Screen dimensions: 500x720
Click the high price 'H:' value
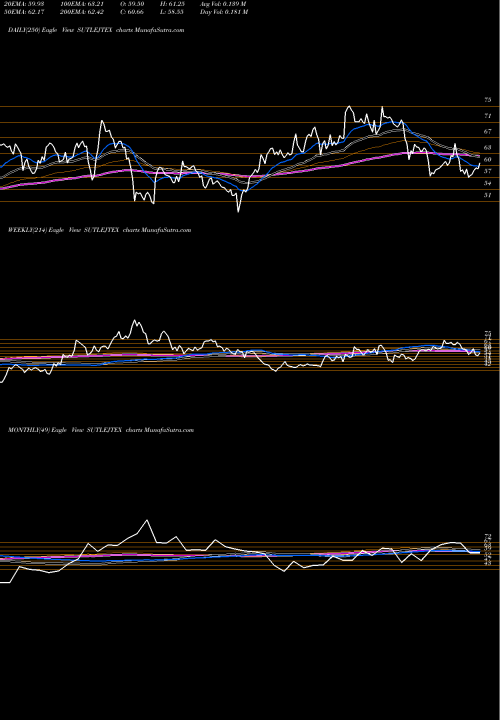tap(172, 4)
